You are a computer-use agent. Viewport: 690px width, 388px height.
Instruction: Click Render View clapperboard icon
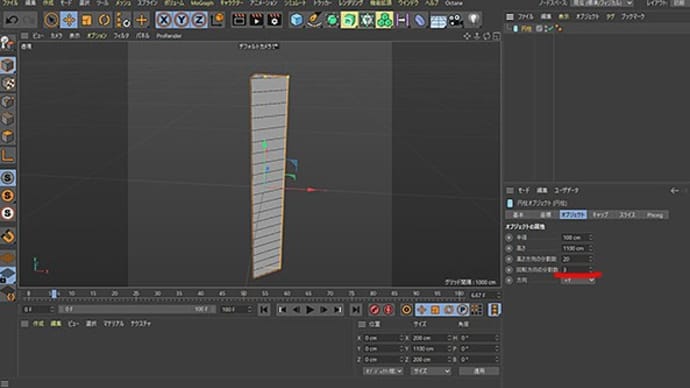239,20
